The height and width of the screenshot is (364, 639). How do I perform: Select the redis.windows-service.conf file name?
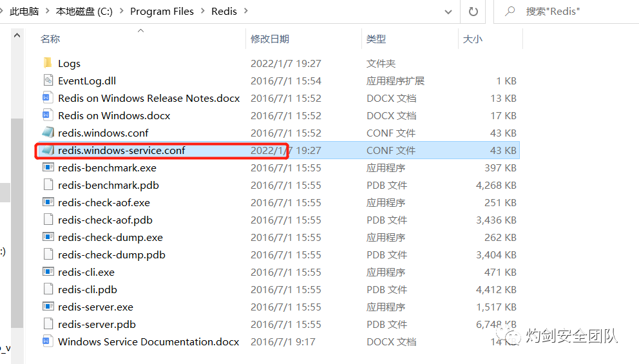(122, 150)
